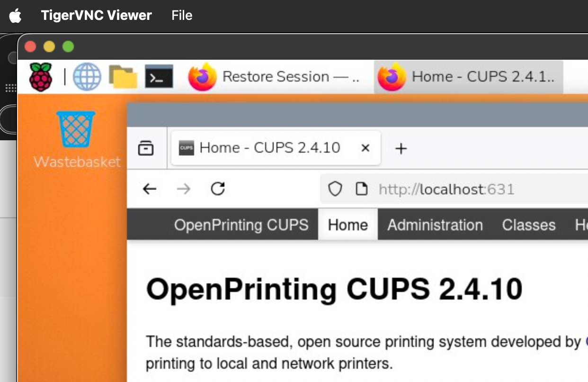Open a new Firefox tab
The width and height of the screenshot is (588, 382).
[401, 148]
